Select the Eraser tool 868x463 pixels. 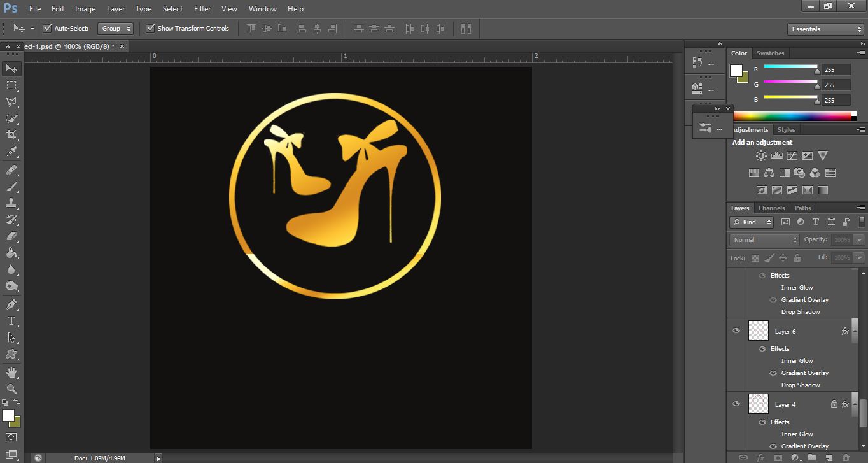(x=11, y=236)
